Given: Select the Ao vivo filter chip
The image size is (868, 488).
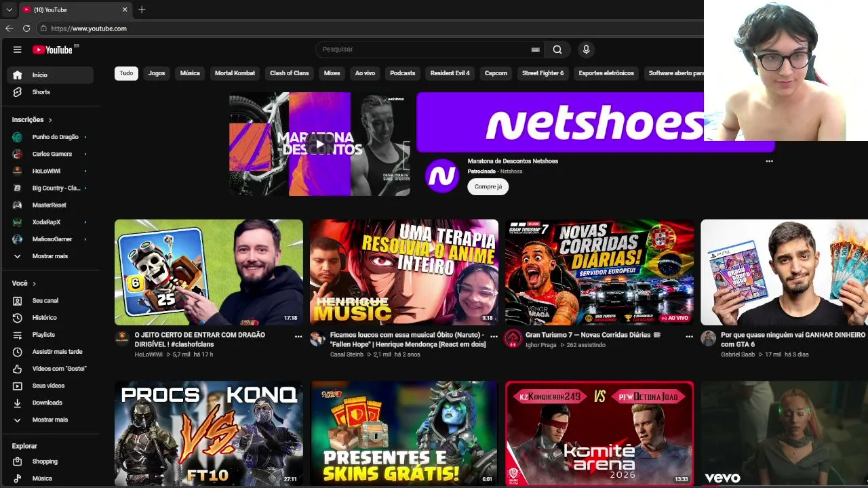Looking at the screenshot, I should [x=365, y=73].
